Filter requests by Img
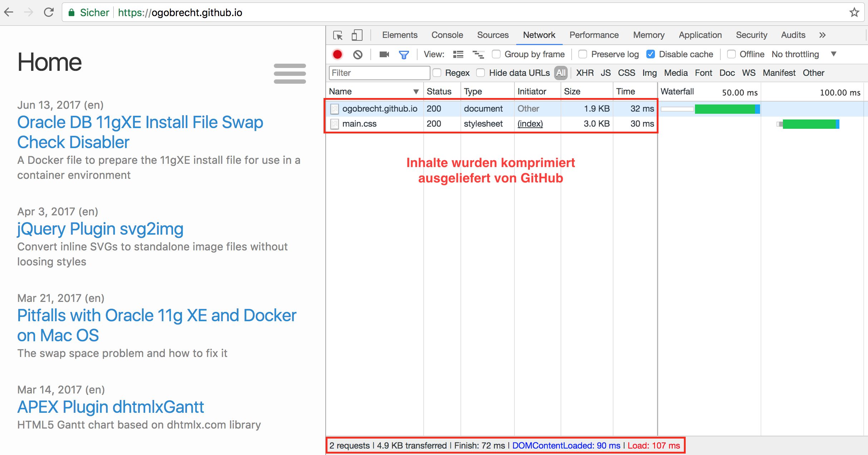Viewport: 868px width, 455px height. [649, 73]
